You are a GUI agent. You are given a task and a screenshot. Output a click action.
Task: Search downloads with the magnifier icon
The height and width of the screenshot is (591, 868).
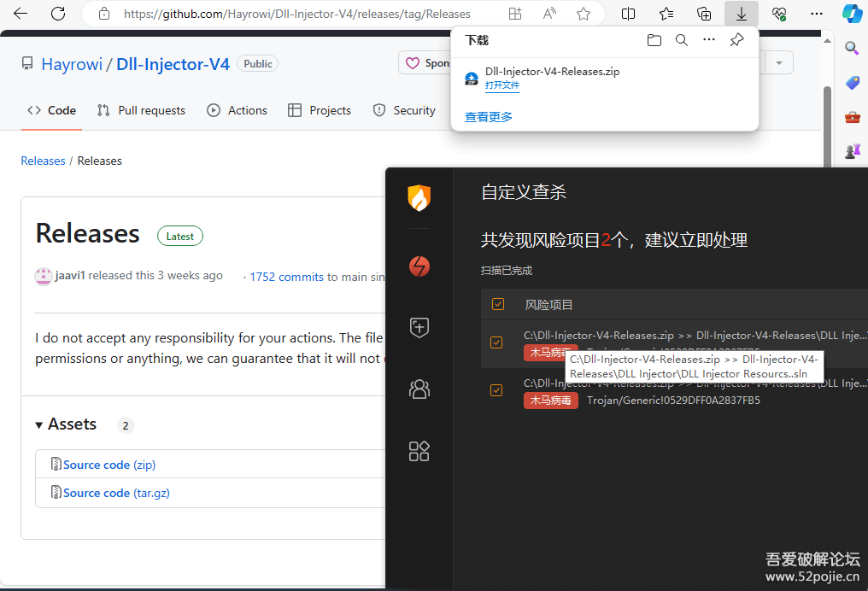coord(682,40)
